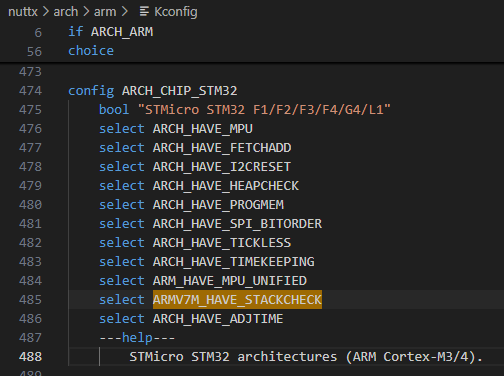
Task: Click the 'config' keyword on line 474
Action: click(91, 91)
